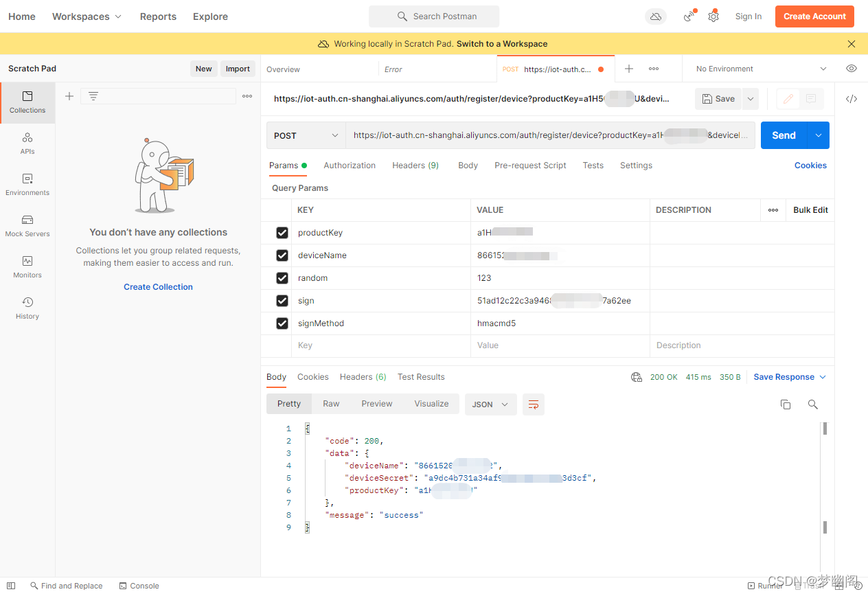This screenshot has height=594, width=868.
Task: Open the POST method dropdown
Action: pos(306,136)
